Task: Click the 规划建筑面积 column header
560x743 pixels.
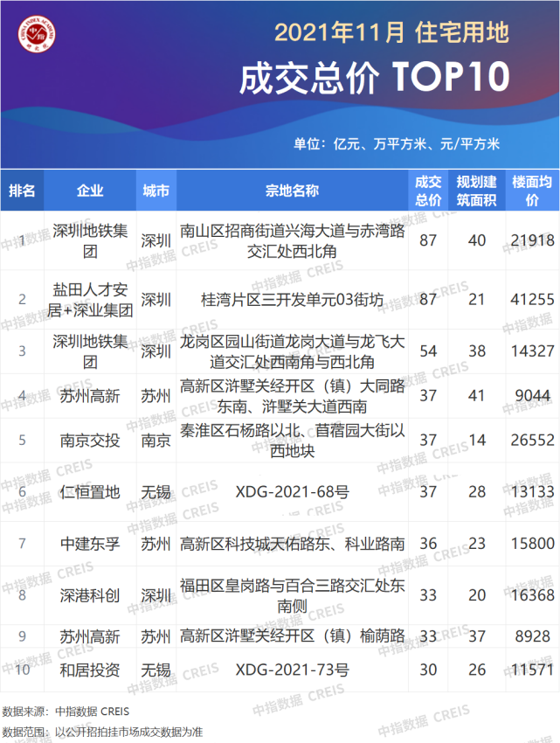Action: [x=477, y=191]
